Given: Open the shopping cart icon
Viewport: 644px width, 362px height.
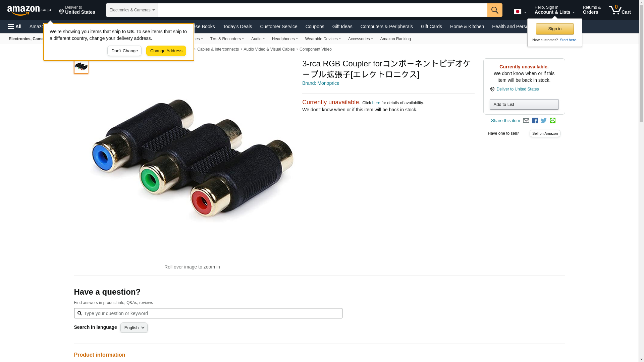Looking at the screenshot, I should (620, 10).
